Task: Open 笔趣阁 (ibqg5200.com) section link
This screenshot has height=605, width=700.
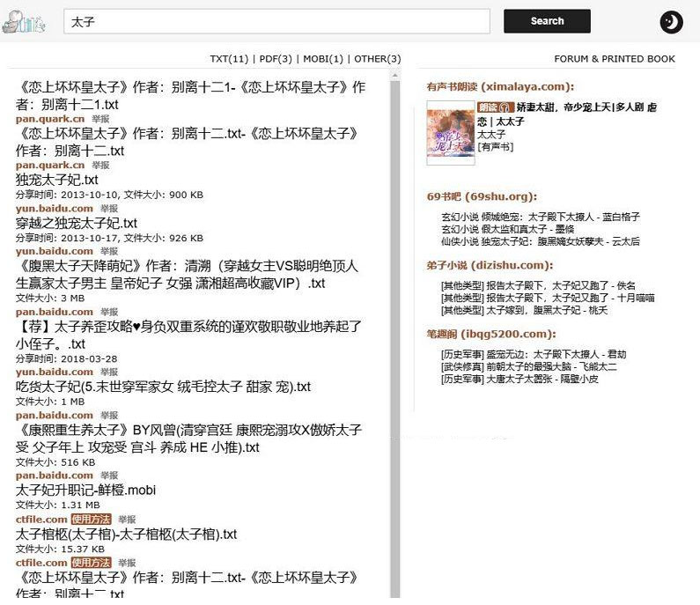Action: 490,334
